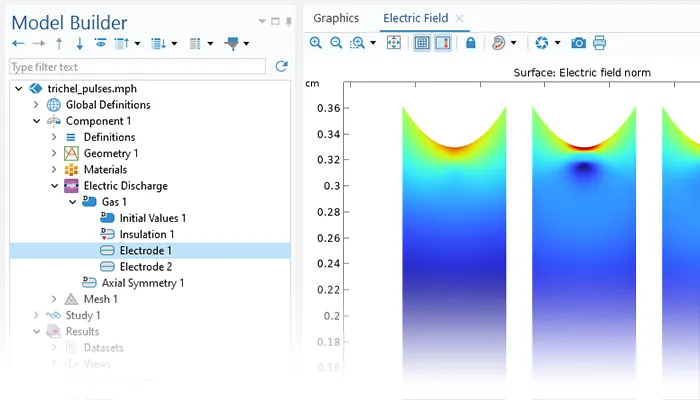Screen dimensions: 700x400
Task: Take a snapshot with the camera icon
Action: 578,43
